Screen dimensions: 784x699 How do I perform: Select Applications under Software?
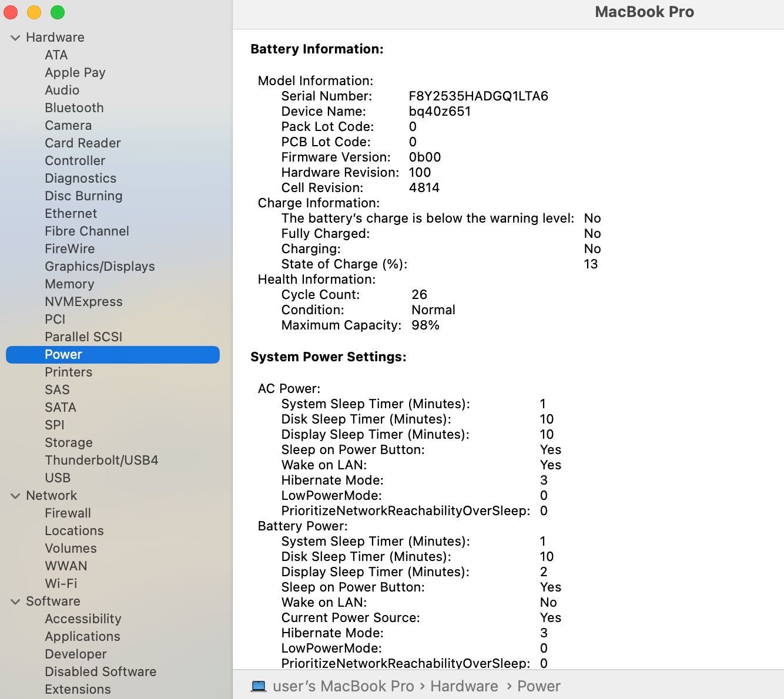pos(82,636)
